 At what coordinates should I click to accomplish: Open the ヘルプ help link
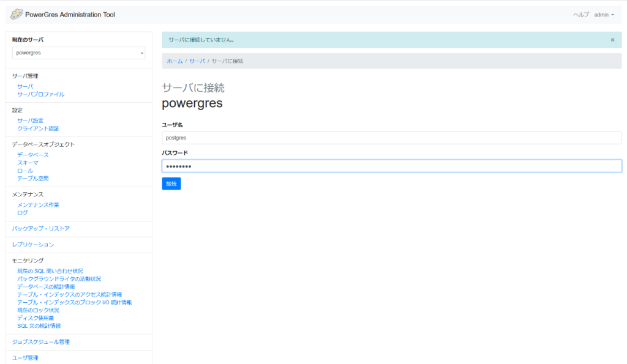coord(581,15)
